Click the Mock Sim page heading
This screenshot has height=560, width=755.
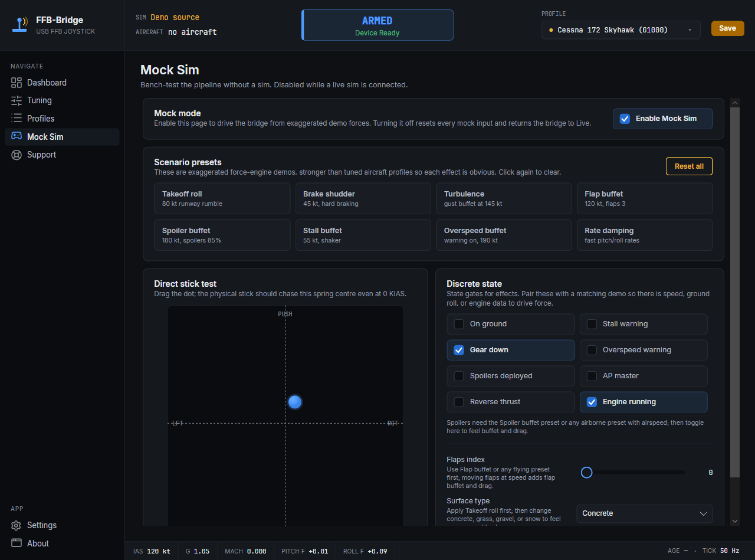[170, 70]
